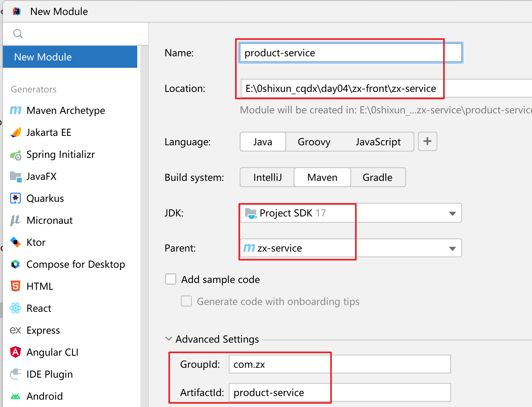Choose Jakarta EE generator
This screenshot has width=532, height=407.
click(49, 132)
